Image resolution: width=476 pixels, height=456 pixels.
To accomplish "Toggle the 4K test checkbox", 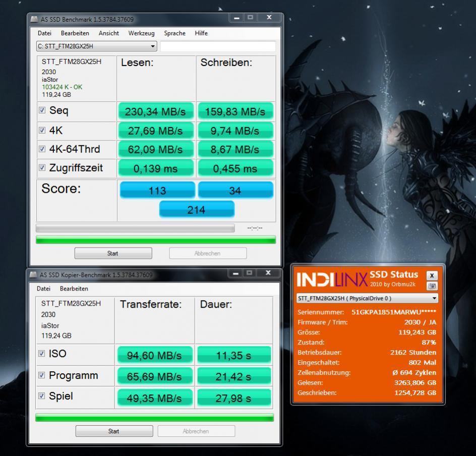I will [x=42, y=131].
